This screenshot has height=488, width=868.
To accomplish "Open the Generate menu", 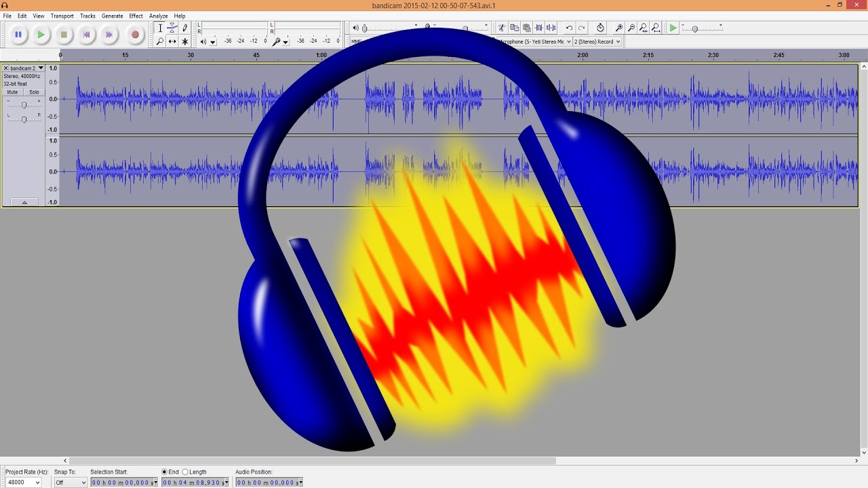I will tap(113, 16).
